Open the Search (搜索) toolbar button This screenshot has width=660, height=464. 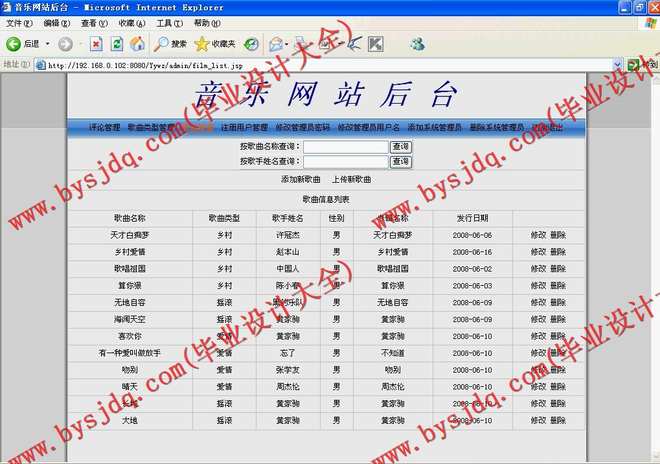coord(170,44)
